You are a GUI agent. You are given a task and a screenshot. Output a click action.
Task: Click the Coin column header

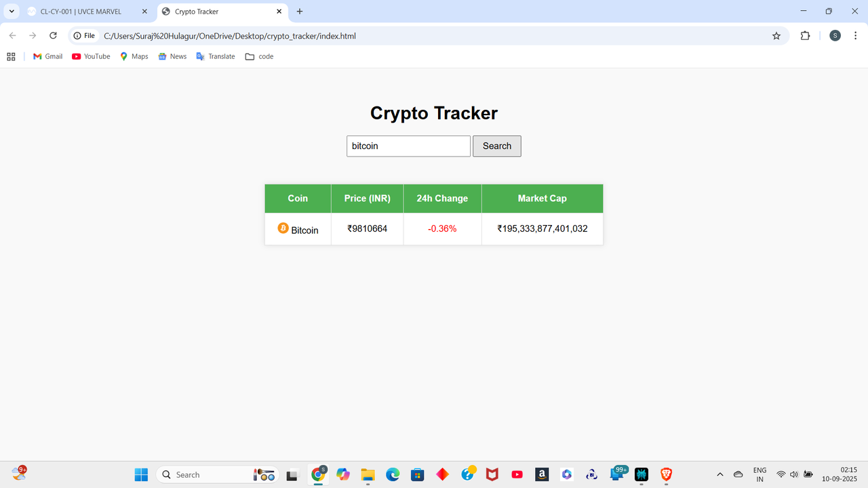298,199
